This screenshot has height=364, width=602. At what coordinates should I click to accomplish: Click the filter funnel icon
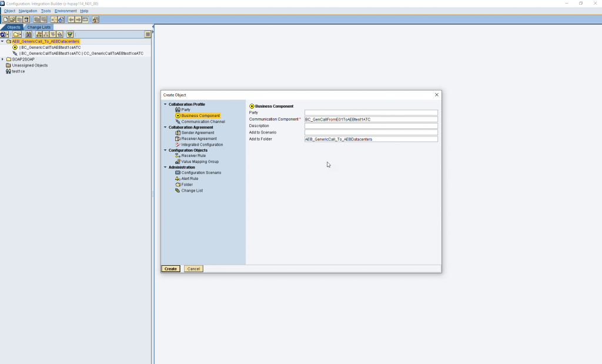pyautogui.click(x=70, y=35)
